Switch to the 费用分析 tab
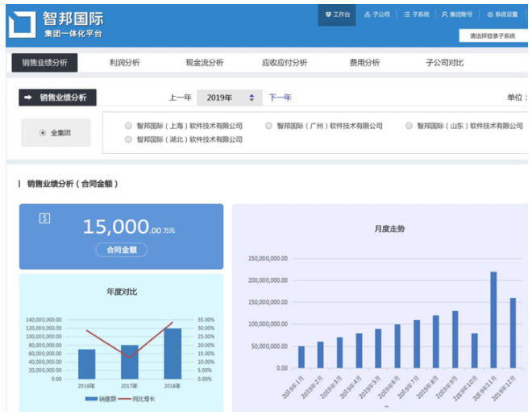532x415 pixels. coord(364,62)
